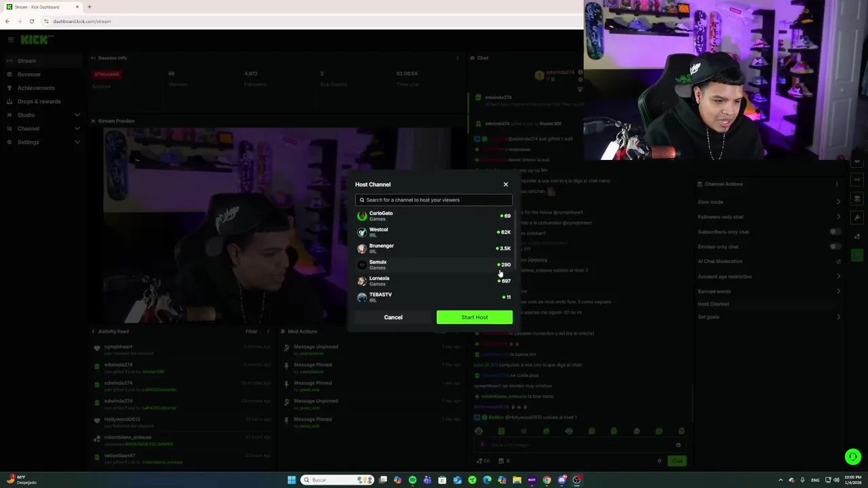
Task: Choose the TEBASTV channel row
Action: [434, 297]
